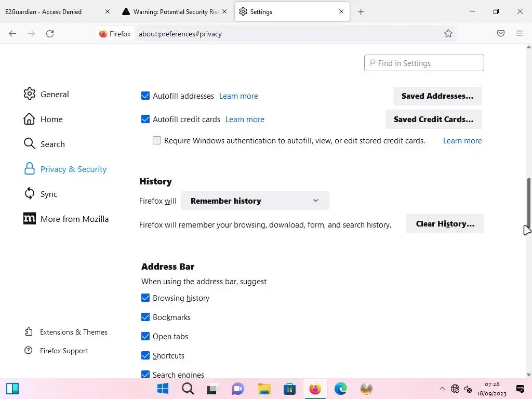The image size is (532, 399).
Task: Click scrollbar up arrow
Action: [528, 47]
